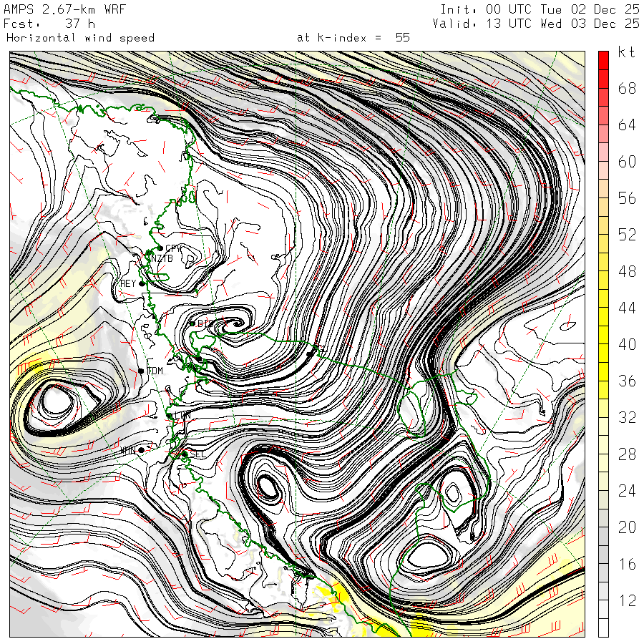Click the SEL station label on map
The height and width of the screenshot is (644, 644).
(197, 454)
